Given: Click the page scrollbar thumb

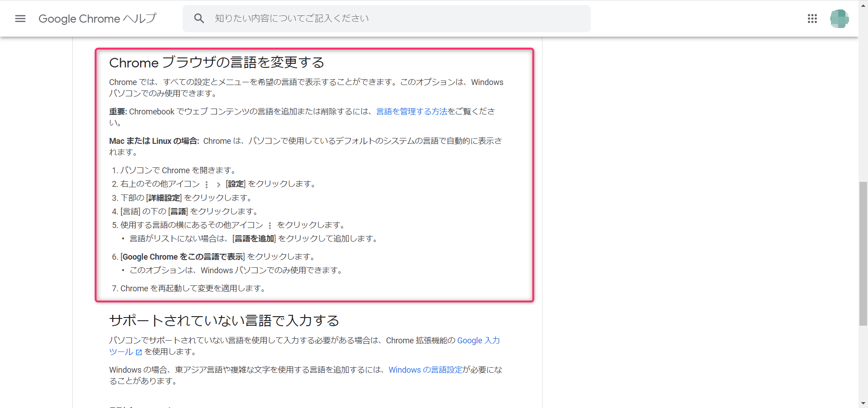Looking at the screenshot, I should [x=863, y=253].
